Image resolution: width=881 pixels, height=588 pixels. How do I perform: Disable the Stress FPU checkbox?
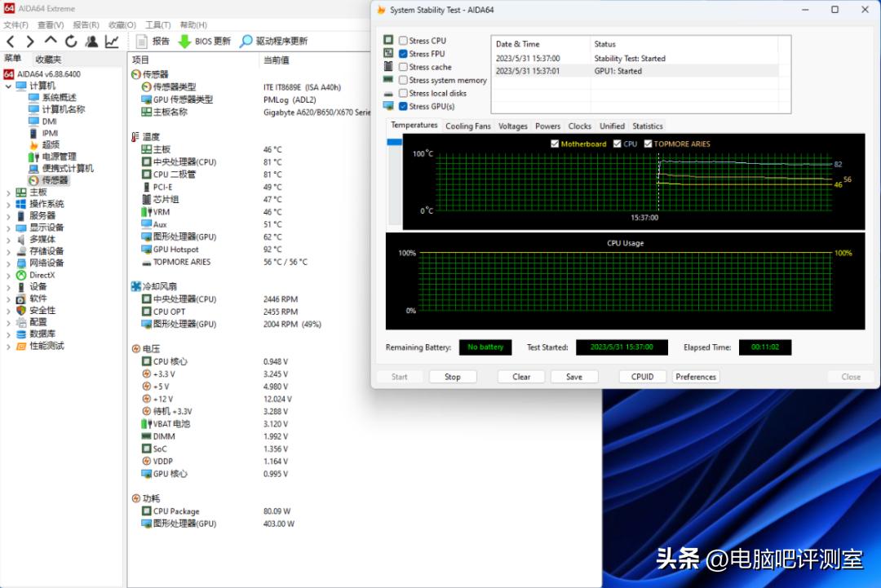401,53
